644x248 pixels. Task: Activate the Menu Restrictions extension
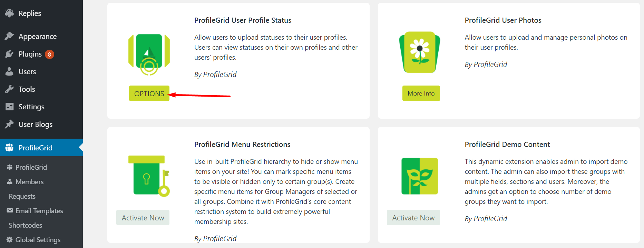point(143,217)
